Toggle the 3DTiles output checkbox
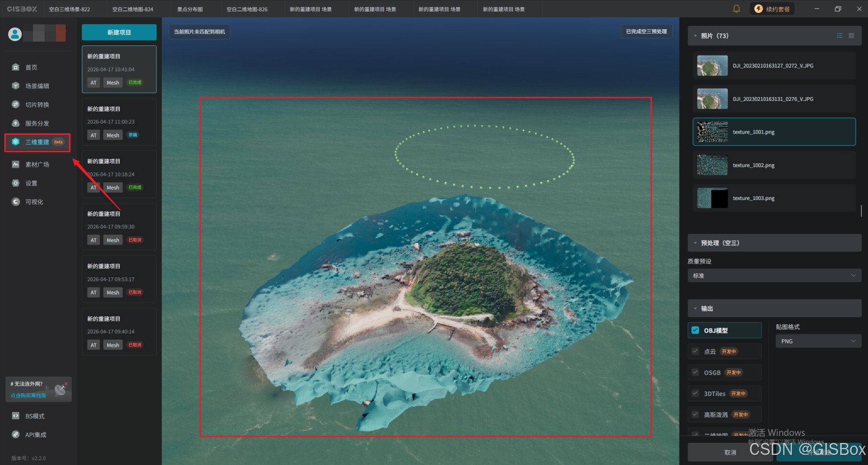Viewport: 868px width, 465px height. [695, 393]
